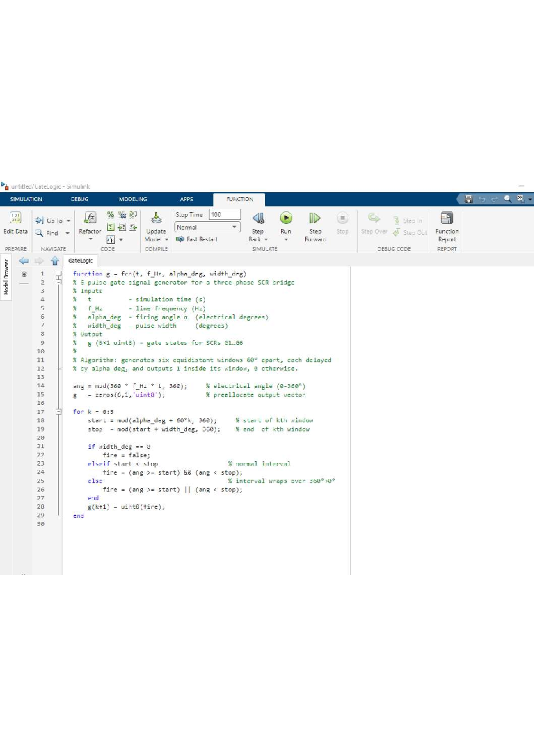This screenshot has width=534, height=756.
Task: Click the 'g = zeros(6,1,'uint8');' line
Action: (119, 395)
